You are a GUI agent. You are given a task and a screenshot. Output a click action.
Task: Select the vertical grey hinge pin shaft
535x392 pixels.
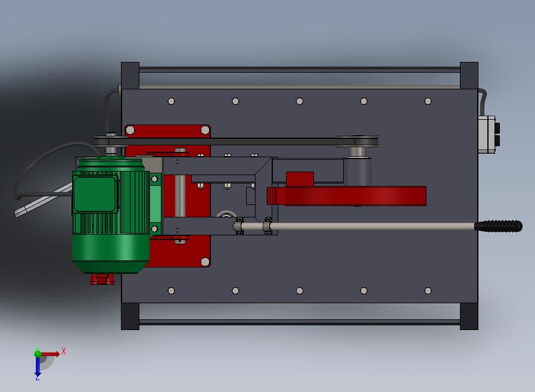[180, 196]
